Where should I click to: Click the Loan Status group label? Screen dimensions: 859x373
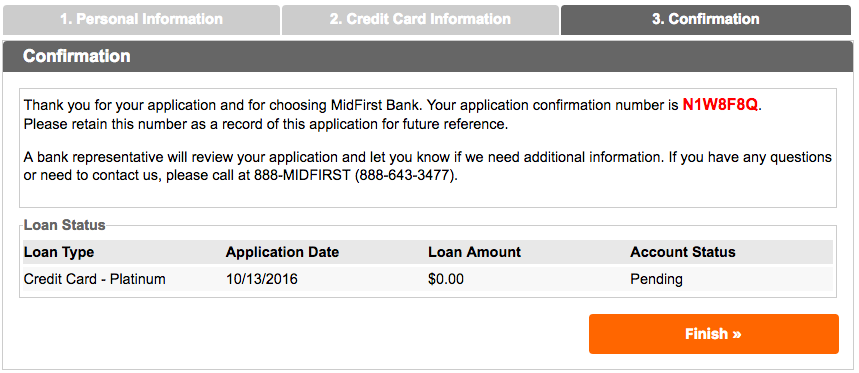coord(65,225)
